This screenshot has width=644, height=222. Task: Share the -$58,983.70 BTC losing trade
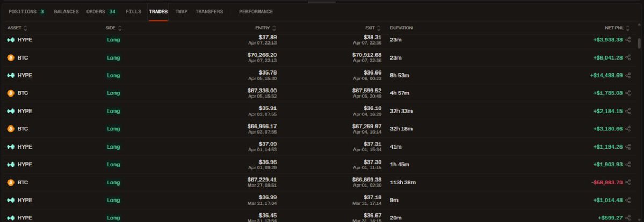[628, 182]
